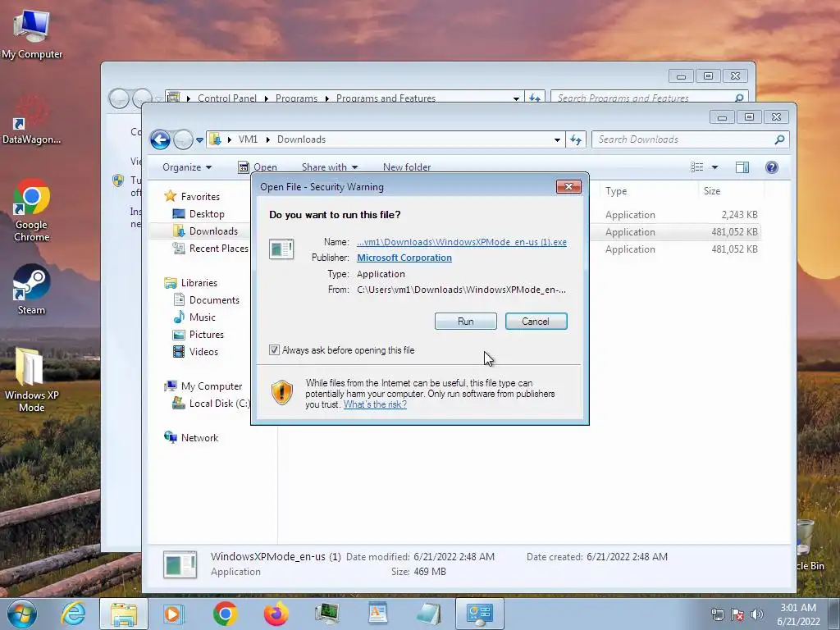
Task: Open DataWagon desktop shortcut
Action: [31, 121]
